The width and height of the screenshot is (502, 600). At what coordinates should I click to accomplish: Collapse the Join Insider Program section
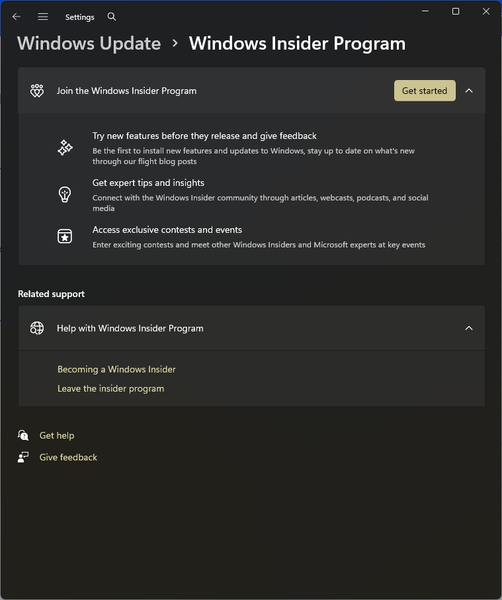coord(469,91)
